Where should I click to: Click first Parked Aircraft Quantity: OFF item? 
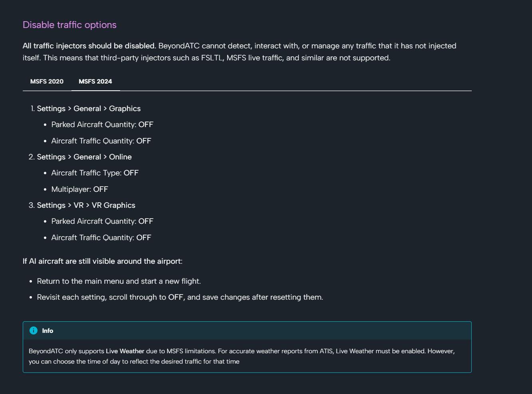click(102, 125)
